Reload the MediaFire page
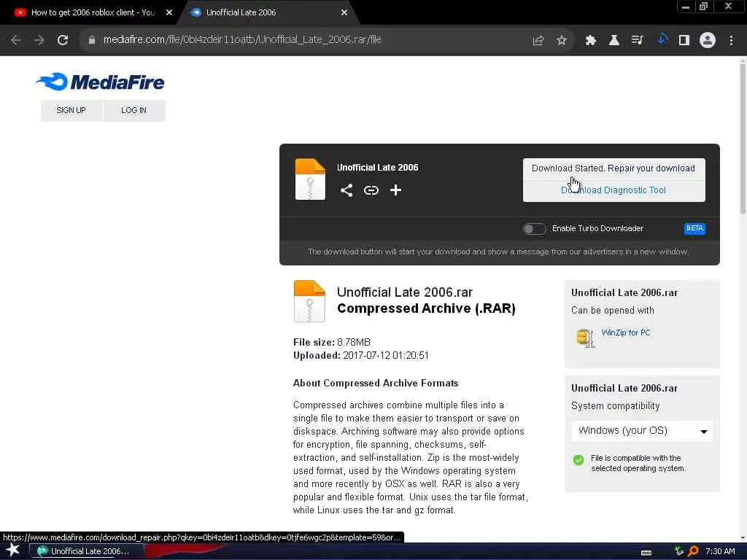The height and width of the screenshot is (560, 747). 63,40
